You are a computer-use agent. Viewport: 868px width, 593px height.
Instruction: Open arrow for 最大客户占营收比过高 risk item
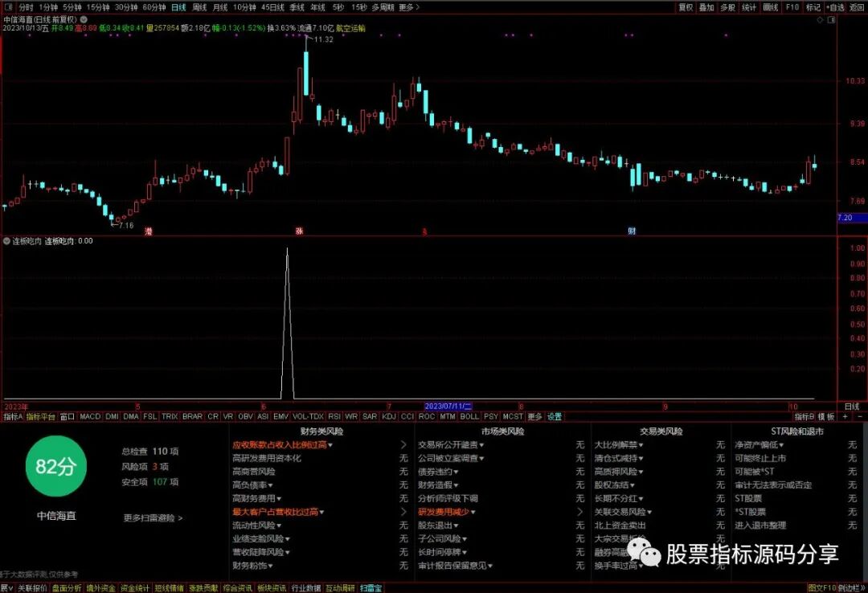pyautogui.click(x=403, y=512)
